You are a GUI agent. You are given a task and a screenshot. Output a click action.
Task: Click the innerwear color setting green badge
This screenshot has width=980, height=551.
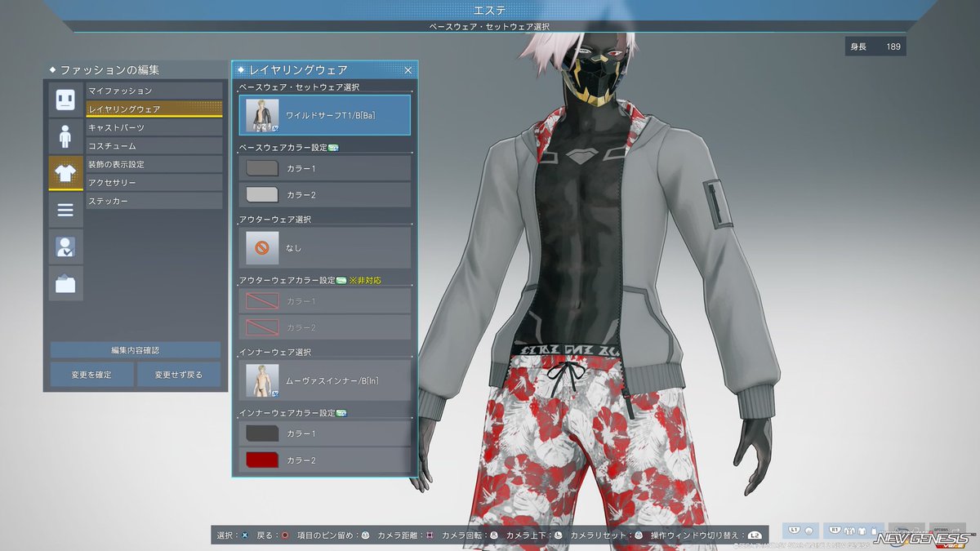[x=341, y=413]
